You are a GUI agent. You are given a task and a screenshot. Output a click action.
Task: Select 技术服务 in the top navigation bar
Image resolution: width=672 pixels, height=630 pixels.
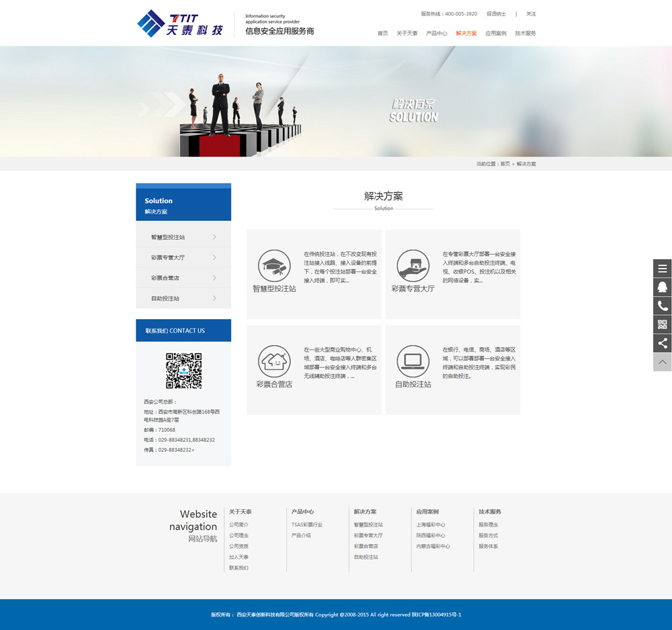pyautogui.click(x=526, y=33)
